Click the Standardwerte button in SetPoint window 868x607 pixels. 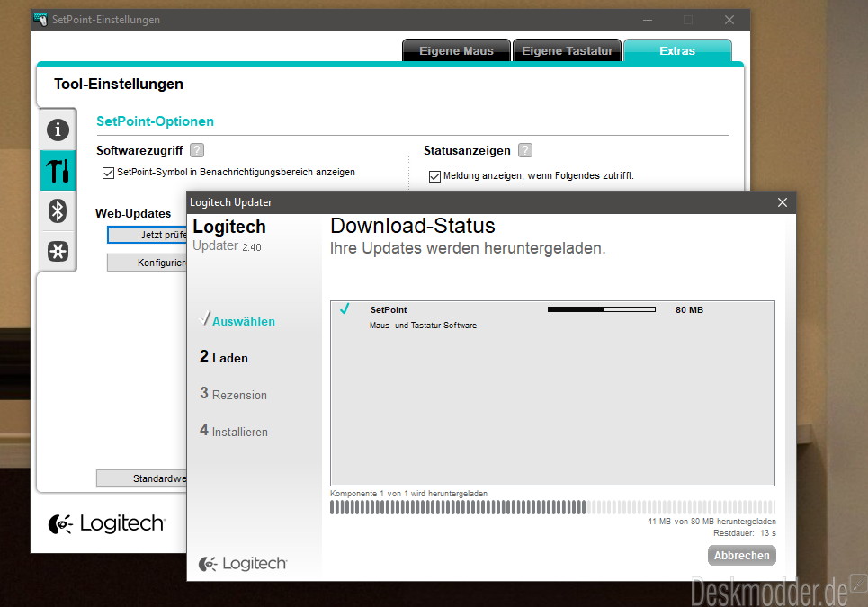(142, 478)
